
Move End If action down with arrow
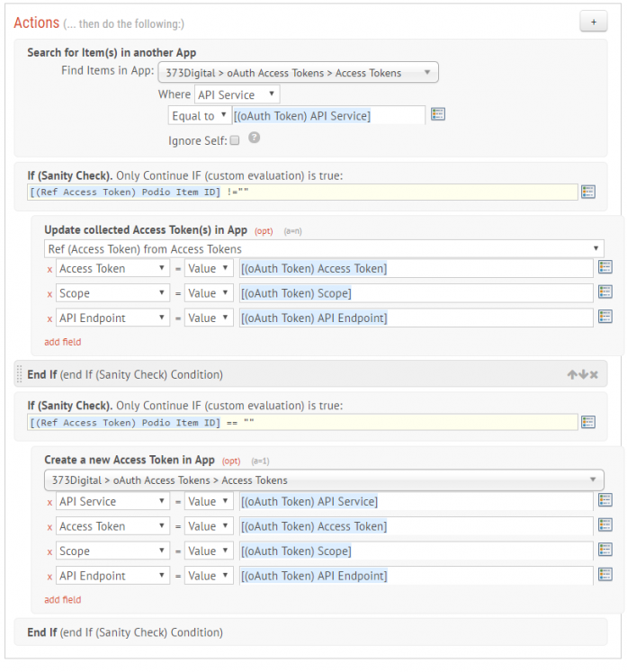tap(583, 374)
